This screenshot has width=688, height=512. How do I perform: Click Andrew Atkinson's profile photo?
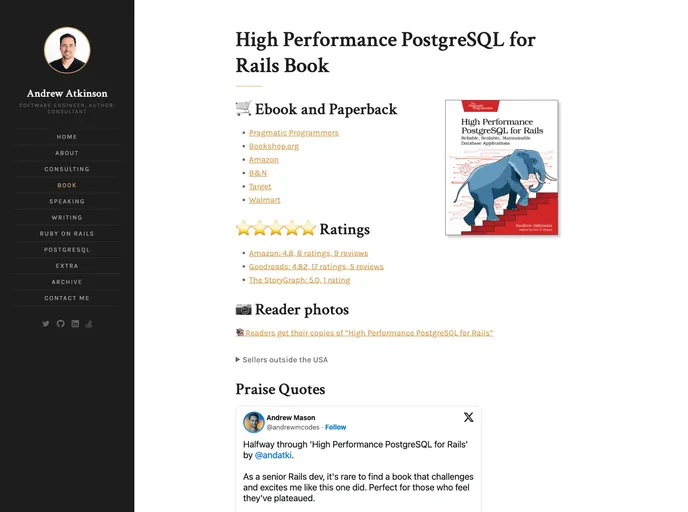[x=67, y=50]
